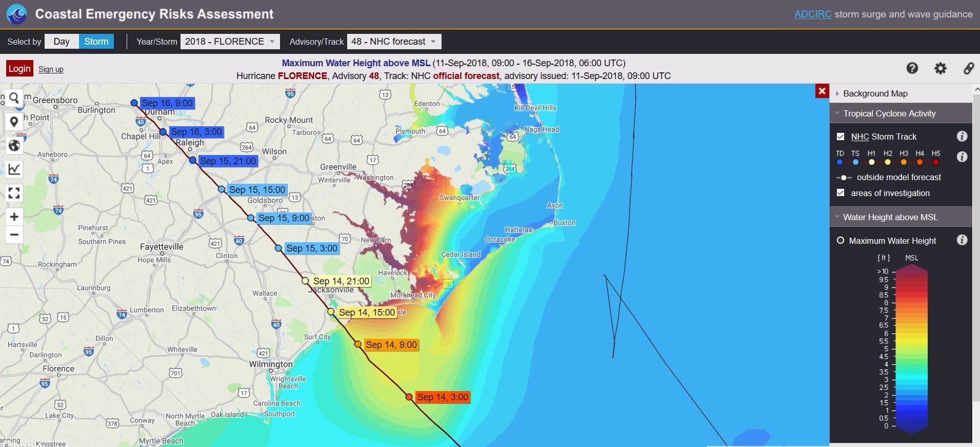Click the Kill Devil Hills map label
980x447 pixels.
pyautogui.click(x=535, y=108)
